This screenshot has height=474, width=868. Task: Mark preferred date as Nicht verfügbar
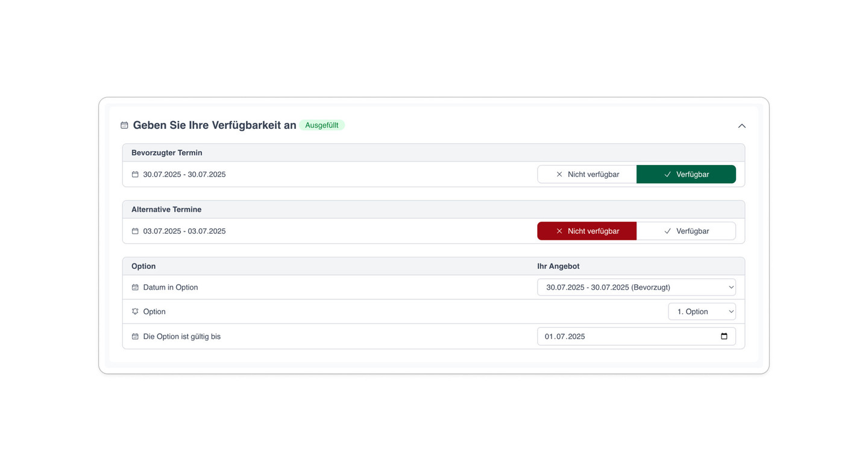(x=587, y=174)
